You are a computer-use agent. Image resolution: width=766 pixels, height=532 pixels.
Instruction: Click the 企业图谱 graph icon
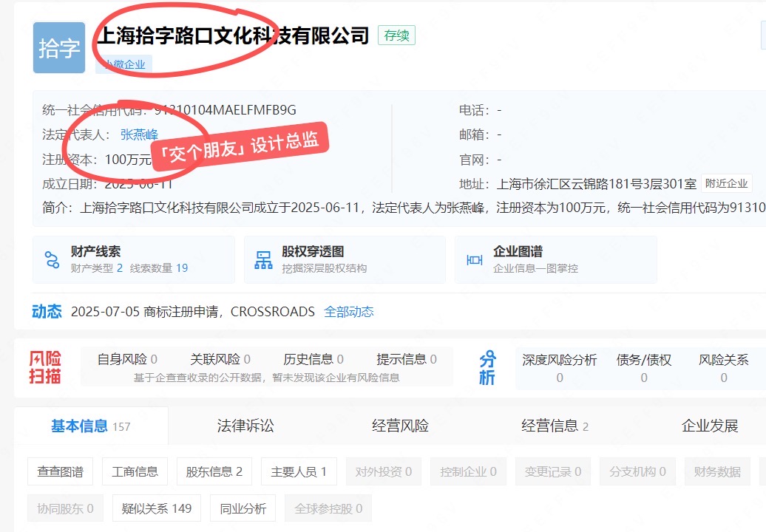pyautogui.click(x=475, y=259)
